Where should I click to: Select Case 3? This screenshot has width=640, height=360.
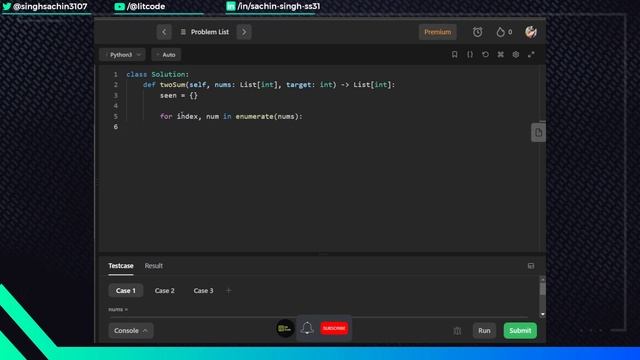pos(203,291)
